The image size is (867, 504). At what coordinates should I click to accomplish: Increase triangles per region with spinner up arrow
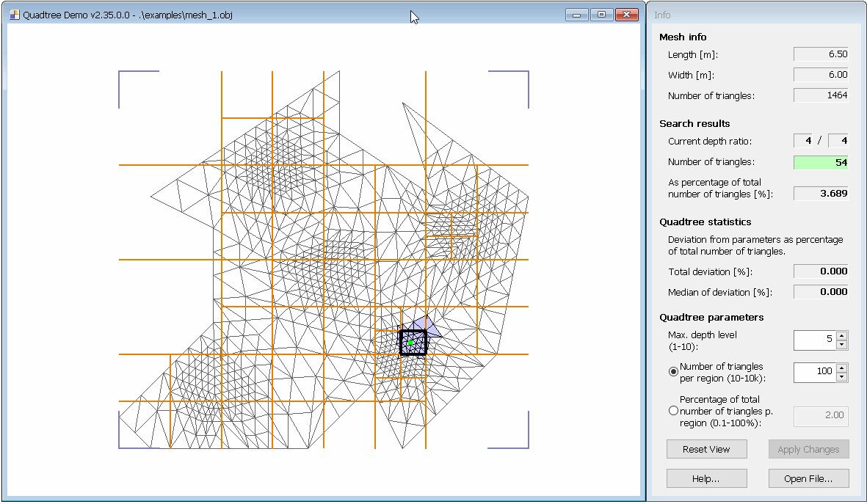pos(841,368)
